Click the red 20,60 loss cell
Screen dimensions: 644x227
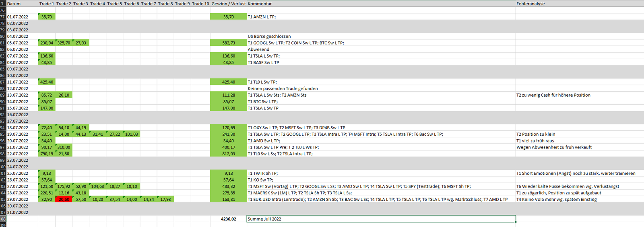[x=64, y=200]
